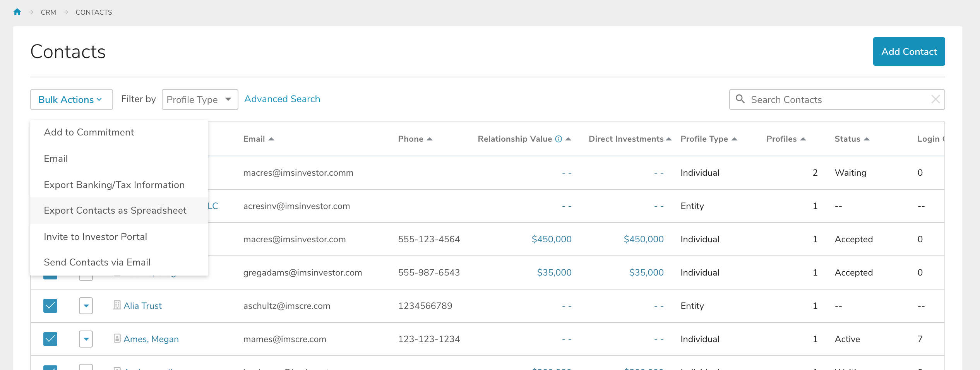Uncheck the checkbox for Alia Trust
Screen dimensions: 980x370
pyautogui.click(x=50, y=305)
